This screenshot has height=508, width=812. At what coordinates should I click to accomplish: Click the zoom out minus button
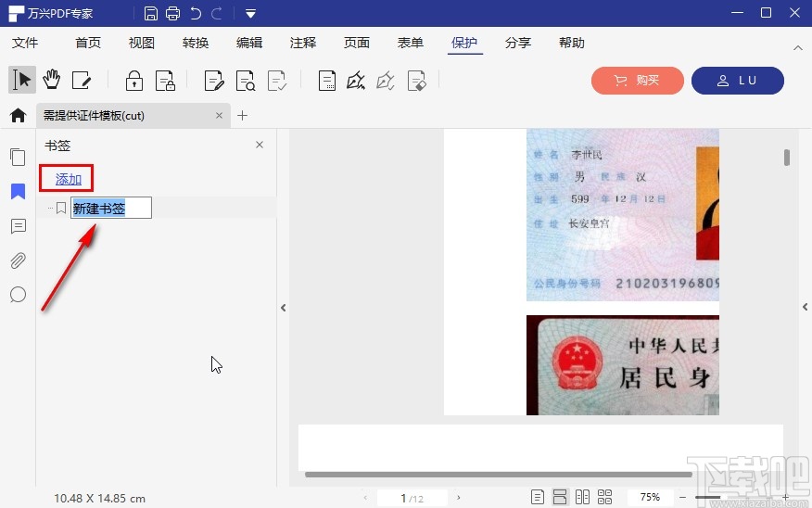[682, 497]
